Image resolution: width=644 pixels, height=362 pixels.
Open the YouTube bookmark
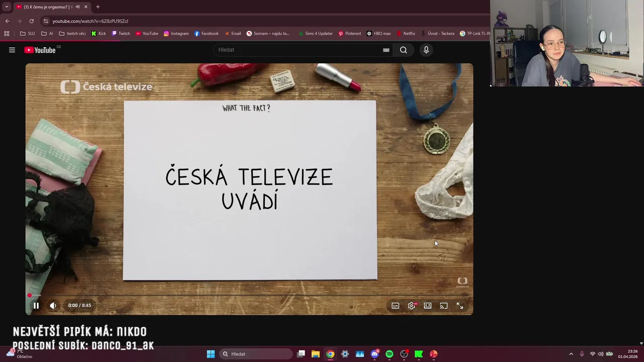[x=147, y=34]
